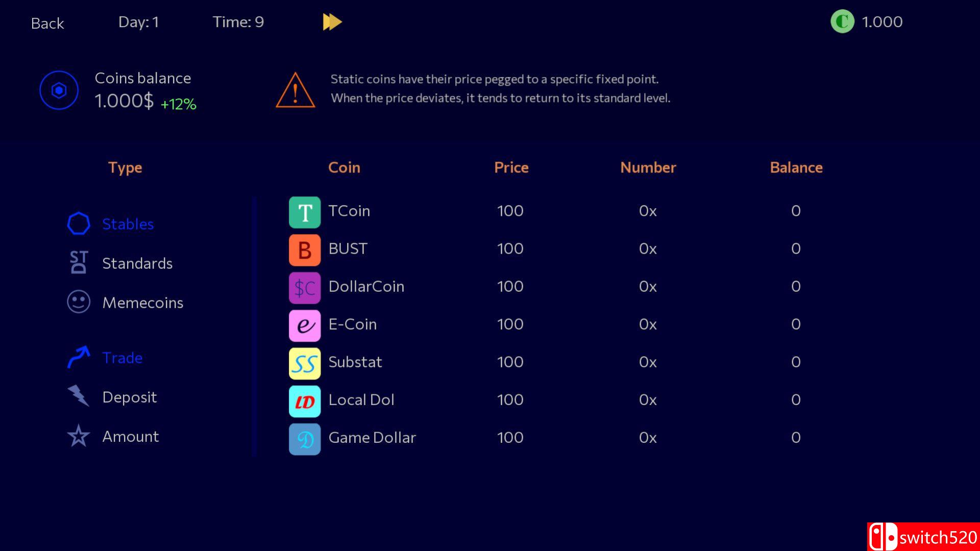Click the Back button
The image size is (980, 551).
[x=47, y=23]
